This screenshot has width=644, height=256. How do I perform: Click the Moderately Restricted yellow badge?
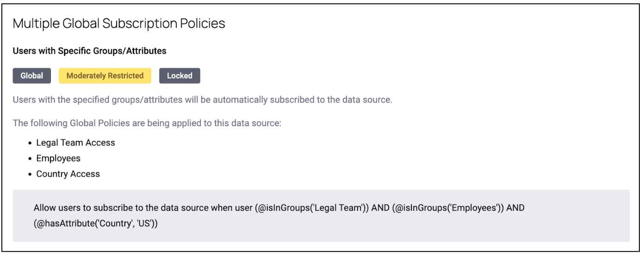pos(105,76)
